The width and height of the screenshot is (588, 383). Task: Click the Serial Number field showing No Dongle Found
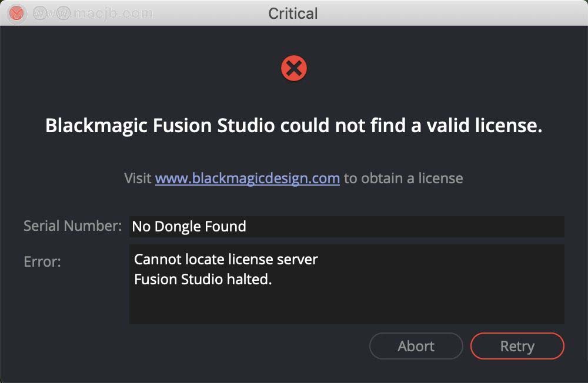point(346,226)
